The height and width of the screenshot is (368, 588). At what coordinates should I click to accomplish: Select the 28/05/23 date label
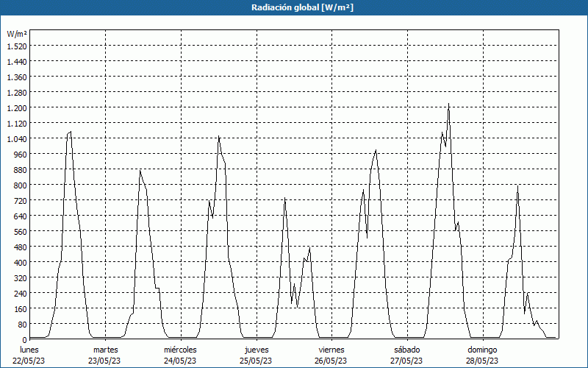pos(482,361)
